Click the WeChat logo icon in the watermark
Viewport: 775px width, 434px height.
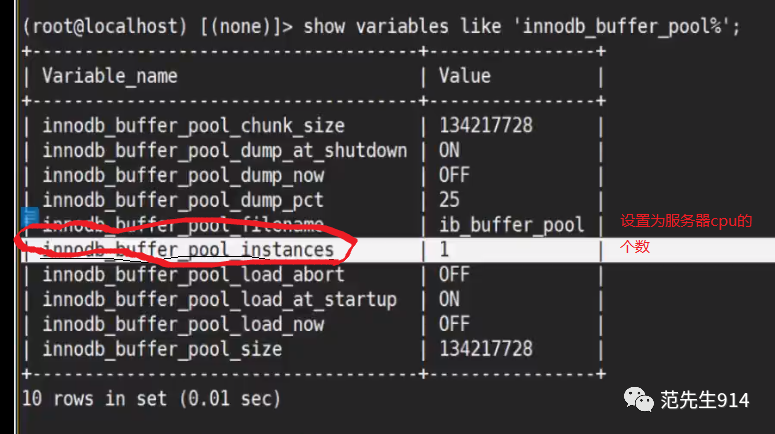[x=638, y=399]
